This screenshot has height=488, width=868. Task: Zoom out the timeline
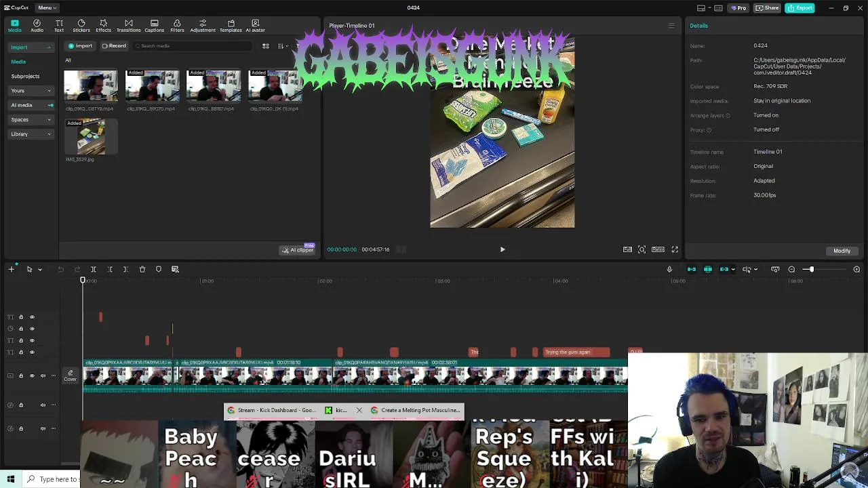click(x=791, y=269)
